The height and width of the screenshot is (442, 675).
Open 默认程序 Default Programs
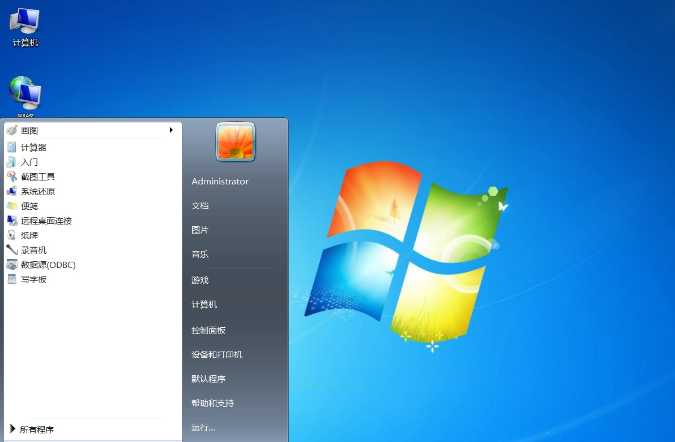209,379
